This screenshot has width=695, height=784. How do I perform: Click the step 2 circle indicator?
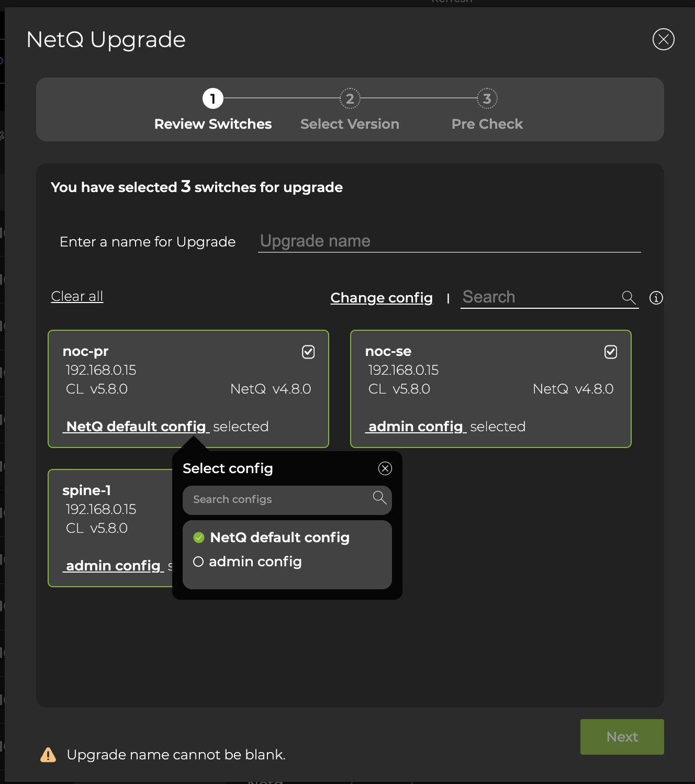(x=350, y=98)
